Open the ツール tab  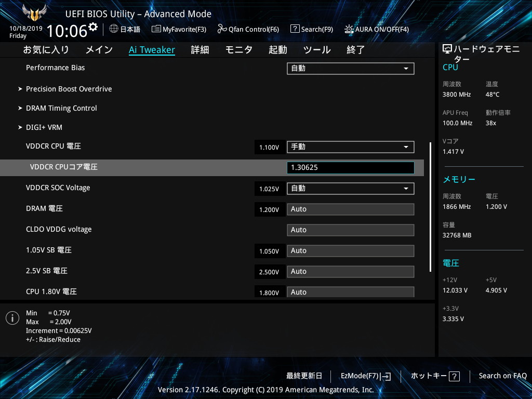coord(317,50)
